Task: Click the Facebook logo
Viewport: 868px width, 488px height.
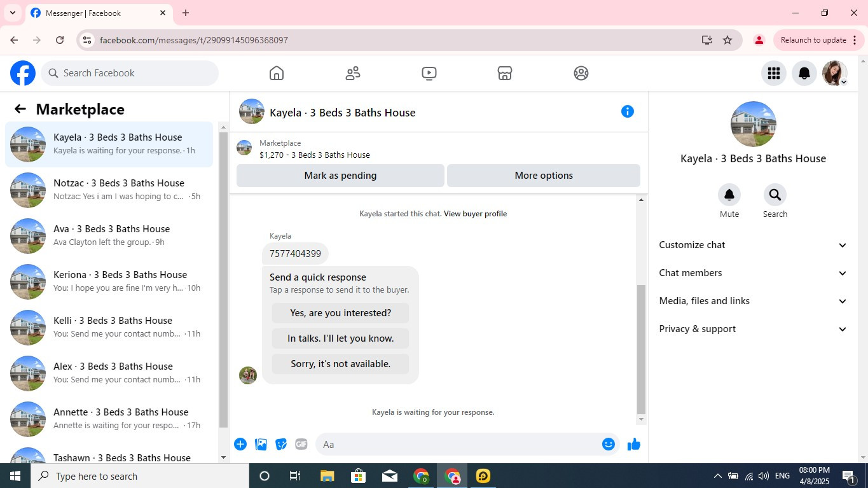Action: [23, 73]
